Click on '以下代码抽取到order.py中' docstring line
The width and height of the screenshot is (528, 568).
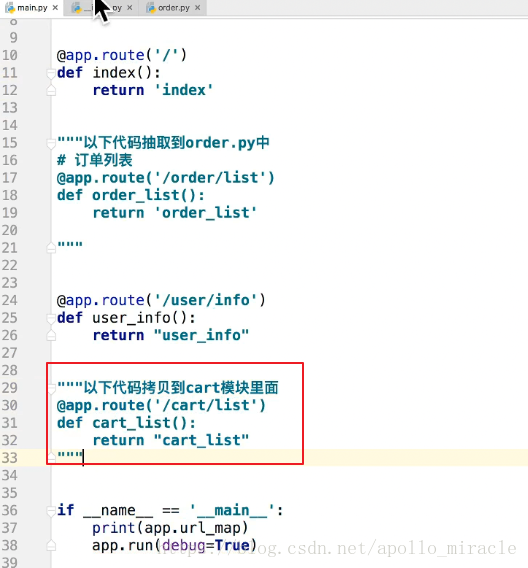click(x=163, y=143)
